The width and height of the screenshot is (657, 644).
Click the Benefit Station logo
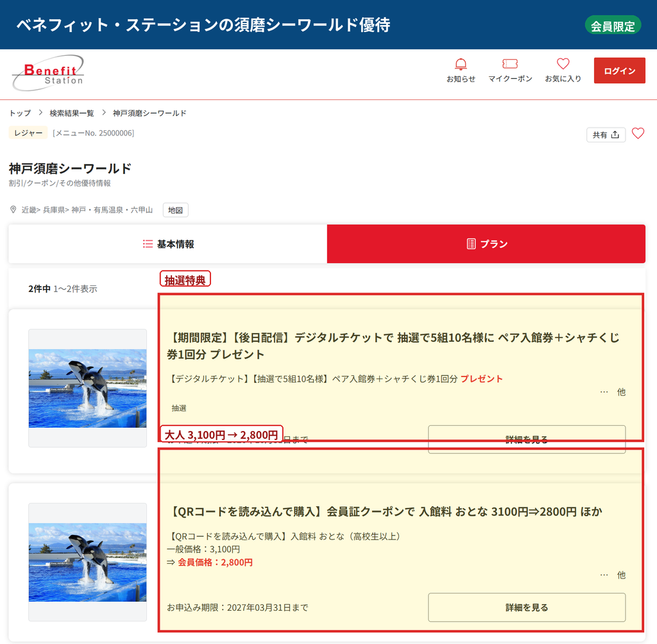point(48,73)
